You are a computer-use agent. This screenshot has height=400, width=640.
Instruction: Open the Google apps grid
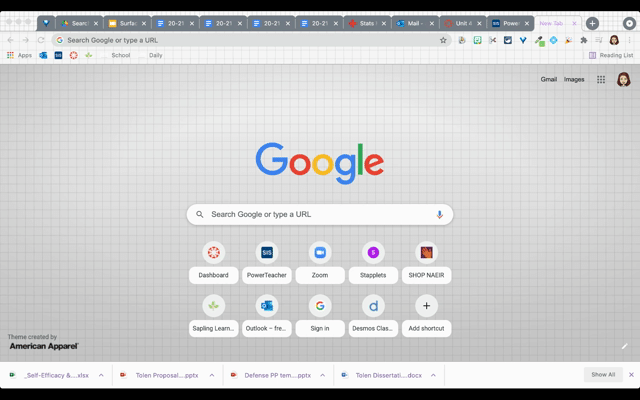(601, 80)
